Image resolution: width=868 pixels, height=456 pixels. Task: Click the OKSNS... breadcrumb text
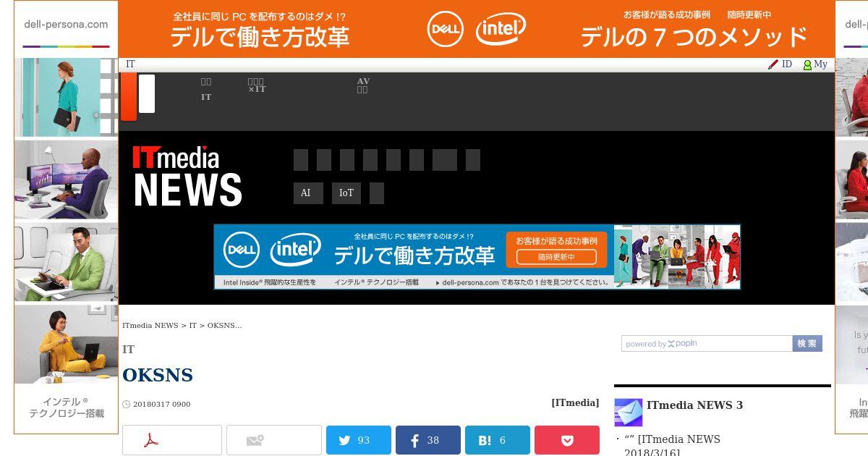[x=224, y=326]
